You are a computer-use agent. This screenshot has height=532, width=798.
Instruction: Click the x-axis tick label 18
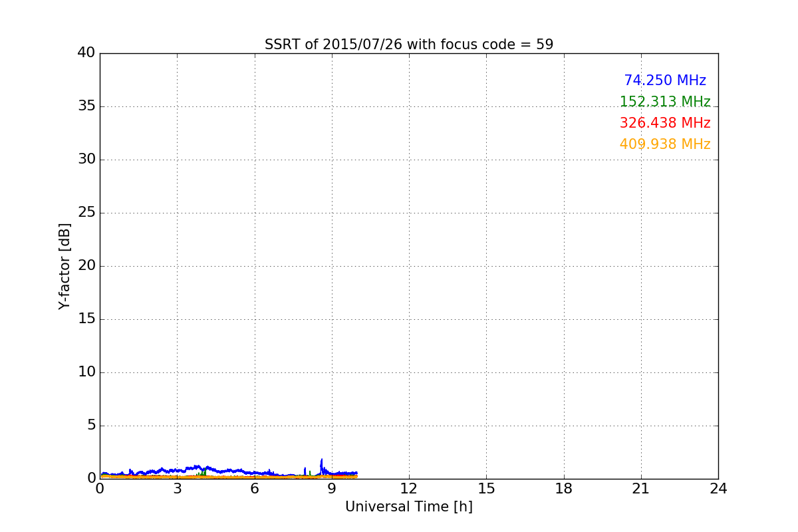click(564, 489)
